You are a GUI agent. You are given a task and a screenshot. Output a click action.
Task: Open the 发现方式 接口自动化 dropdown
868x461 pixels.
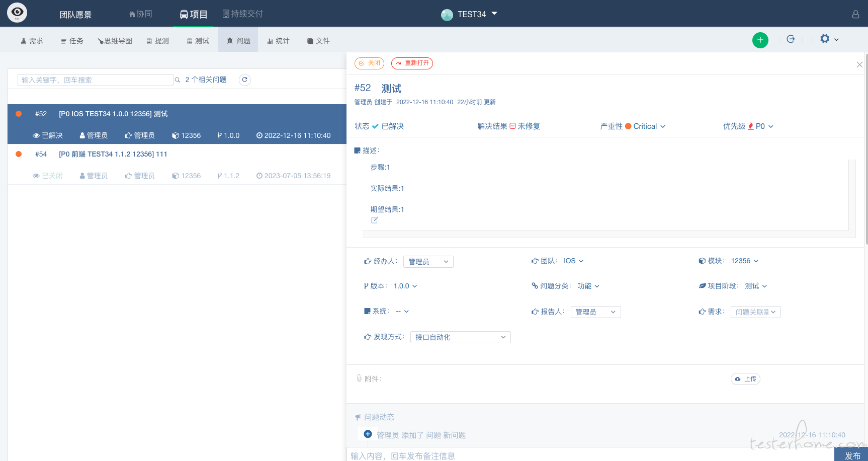(x=461, y=337)
